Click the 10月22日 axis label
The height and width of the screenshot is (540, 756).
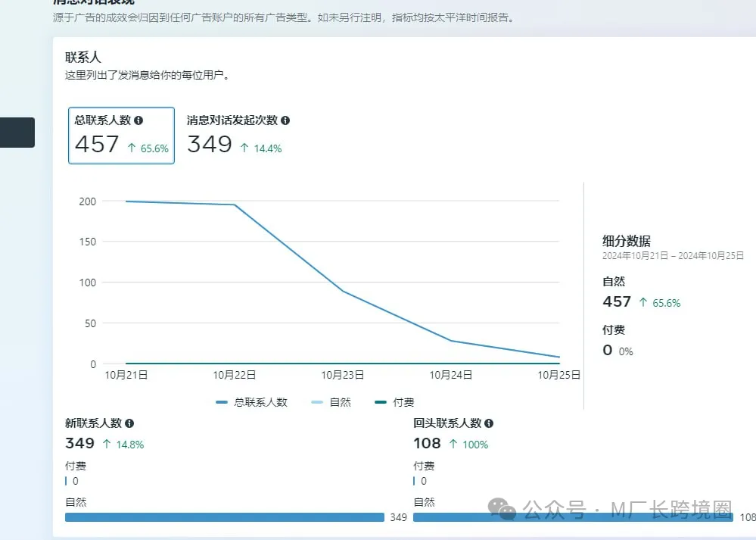[235, 375]
